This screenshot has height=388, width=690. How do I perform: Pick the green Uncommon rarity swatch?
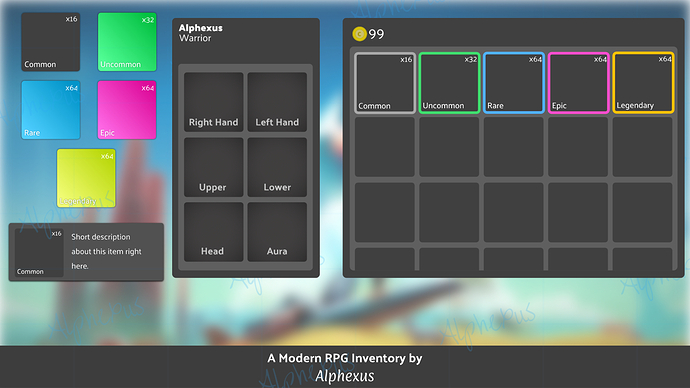pos(127,42)
